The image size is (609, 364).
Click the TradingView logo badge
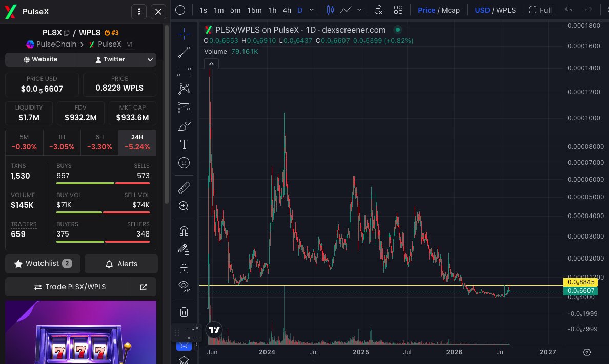point(214,330)
